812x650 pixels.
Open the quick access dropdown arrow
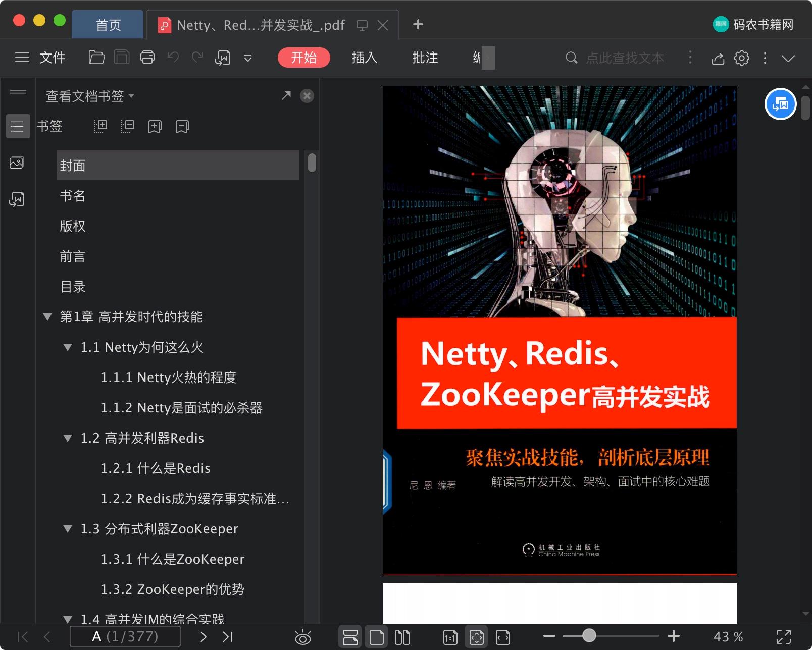click(x=248, y=58)
